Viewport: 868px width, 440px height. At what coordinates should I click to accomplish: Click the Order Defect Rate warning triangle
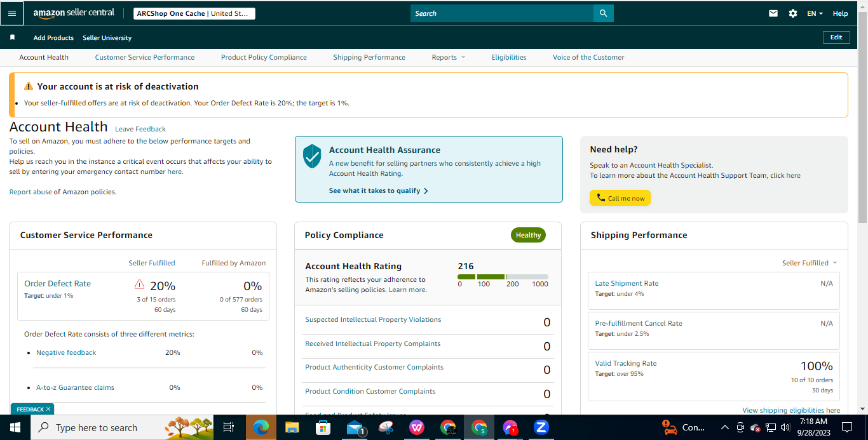click(139, 284)
